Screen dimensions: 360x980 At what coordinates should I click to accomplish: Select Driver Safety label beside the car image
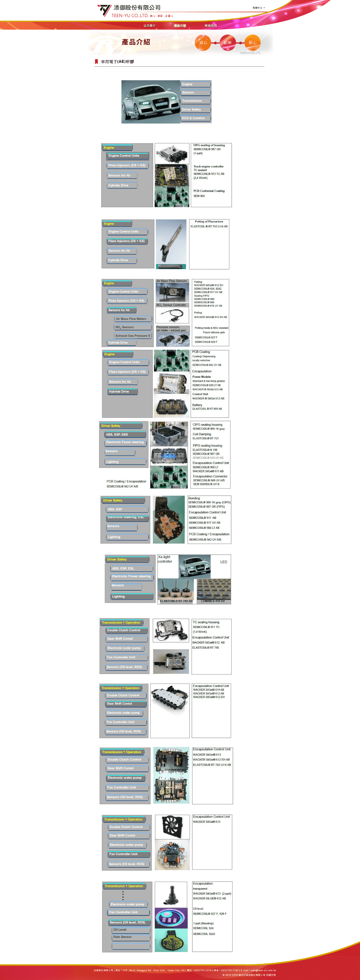tap(195, 110)
